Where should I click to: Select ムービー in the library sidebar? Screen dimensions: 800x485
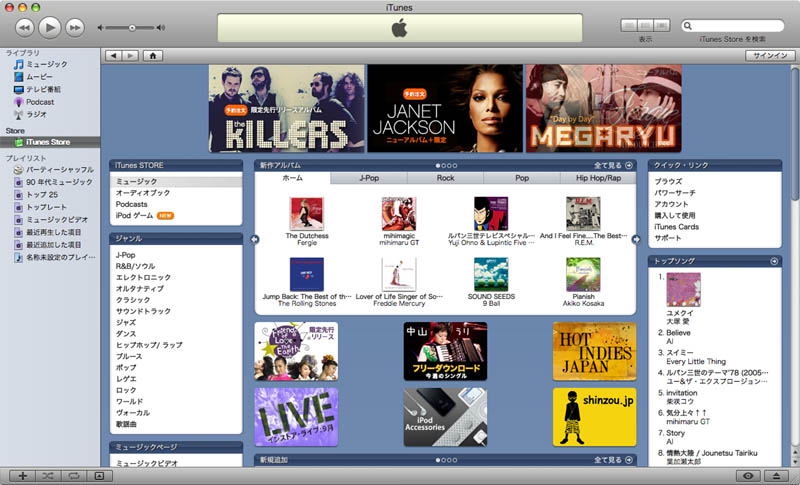(39, 76)
